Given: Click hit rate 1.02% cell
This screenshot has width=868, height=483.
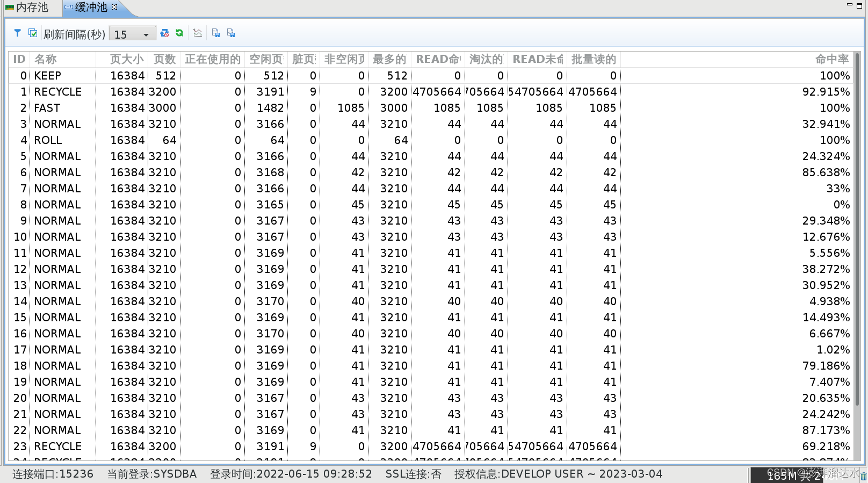Looking at the screenshot, I should click(833, 350).
